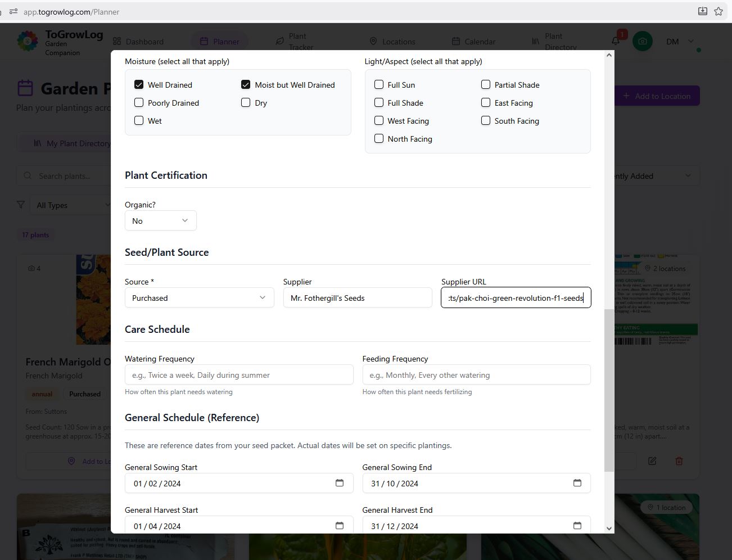Open My Plant Directory button

coord(72,143)
